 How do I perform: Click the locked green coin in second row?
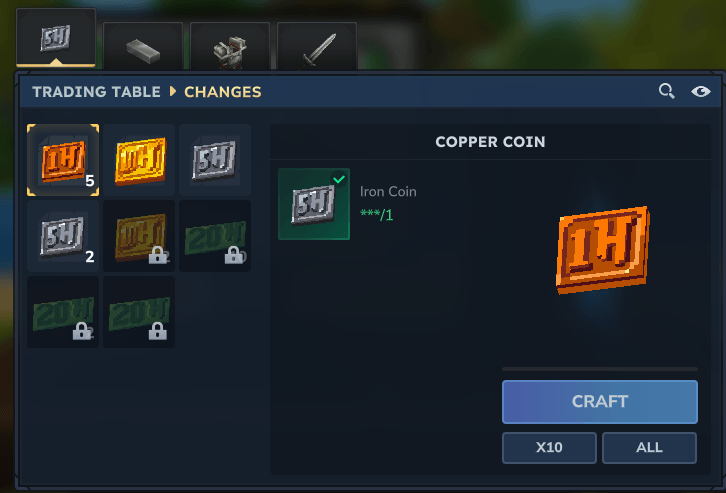click(x=215, y=236)
